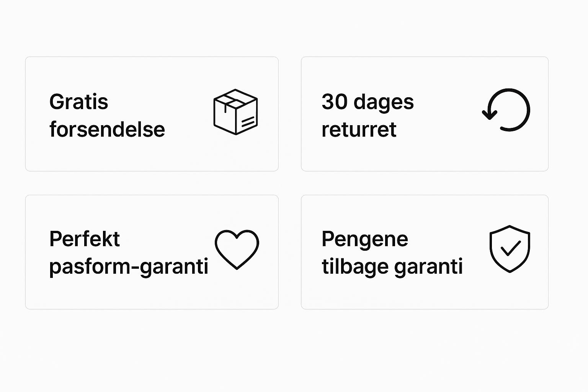Click the shield with checkmark icon

(510, 249)
